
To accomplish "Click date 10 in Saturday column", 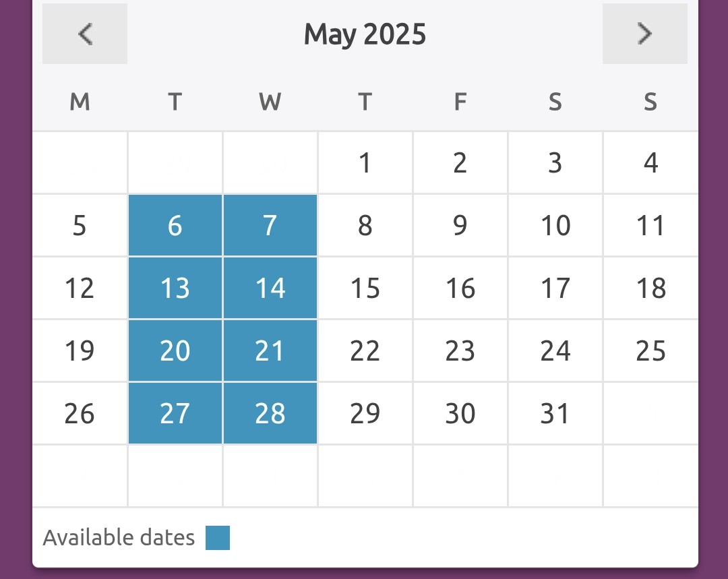I will 555,225.
